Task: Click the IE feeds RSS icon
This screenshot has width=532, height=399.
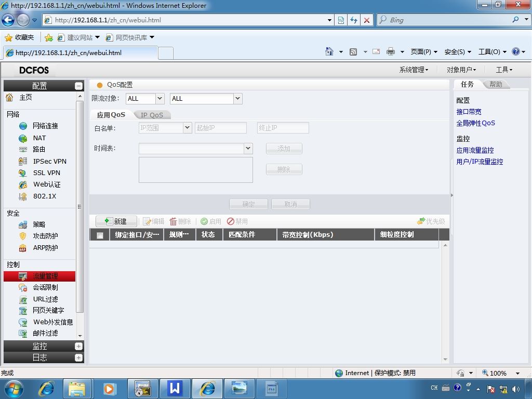Action: coord(353,52)
